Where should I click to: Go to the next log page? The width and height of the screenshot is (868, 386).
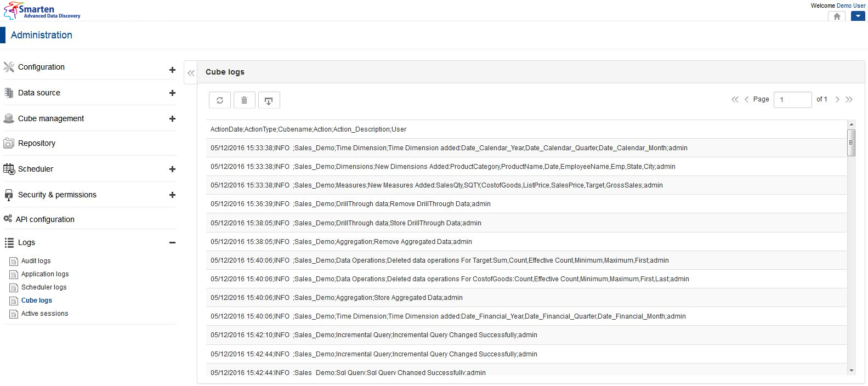(x=837, y=99)
